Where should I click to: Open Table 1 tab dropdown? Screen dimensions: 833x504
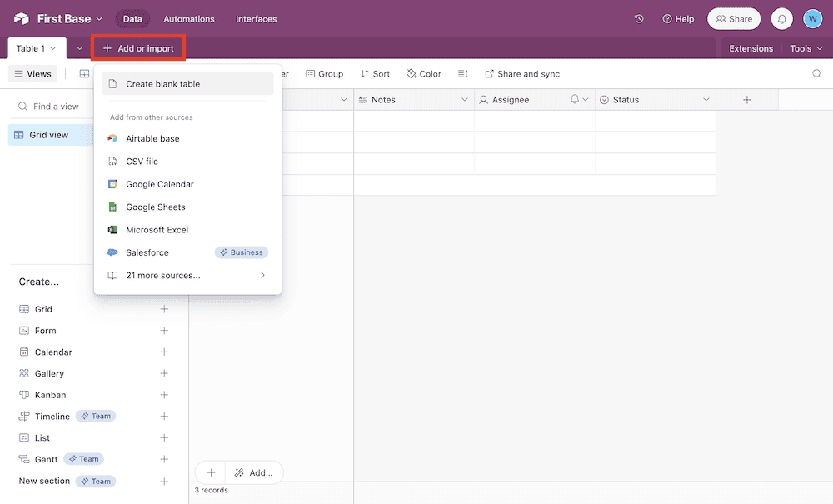(53, 48)
